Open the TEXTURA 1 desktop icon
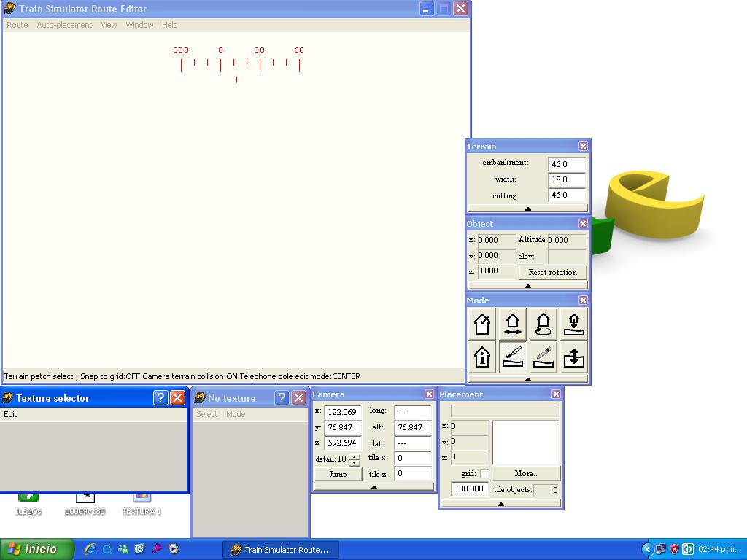The height and width of the screenshot is (560, 747). pyautogui.click(x=141, y=502)
